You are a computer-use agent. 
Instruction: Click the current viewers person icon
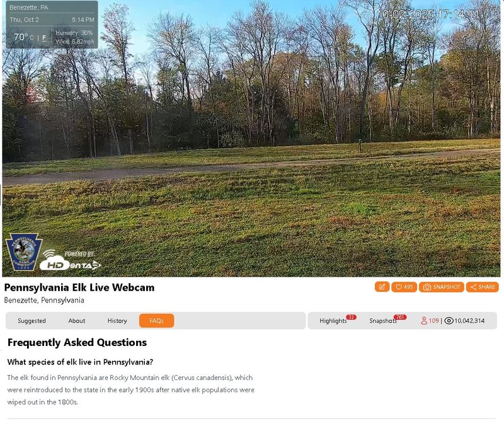424,321
